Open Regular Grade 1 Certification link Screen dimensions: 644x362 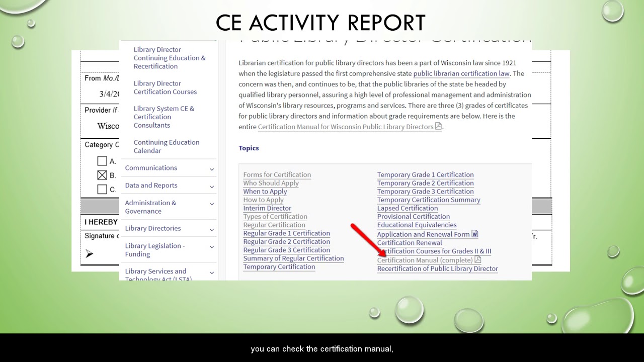[x=287, y=233]
